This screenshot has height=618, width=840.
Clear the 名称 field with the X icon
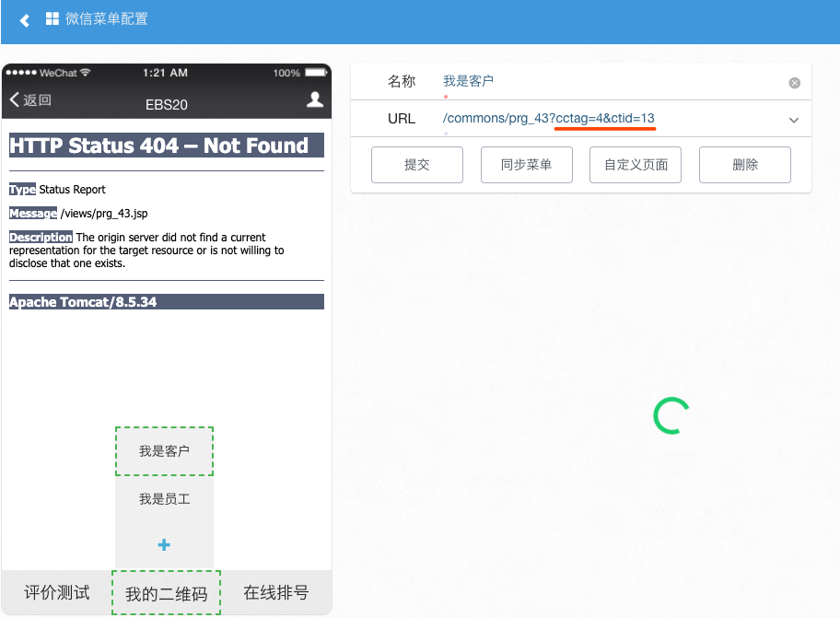(794, 83)
